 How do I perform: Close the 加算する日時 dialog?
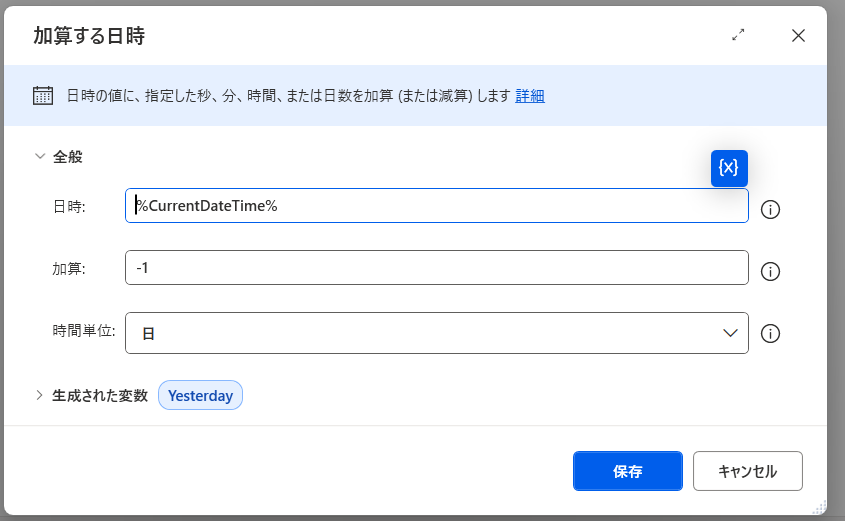pyautogui.click(x=798, y=35)
